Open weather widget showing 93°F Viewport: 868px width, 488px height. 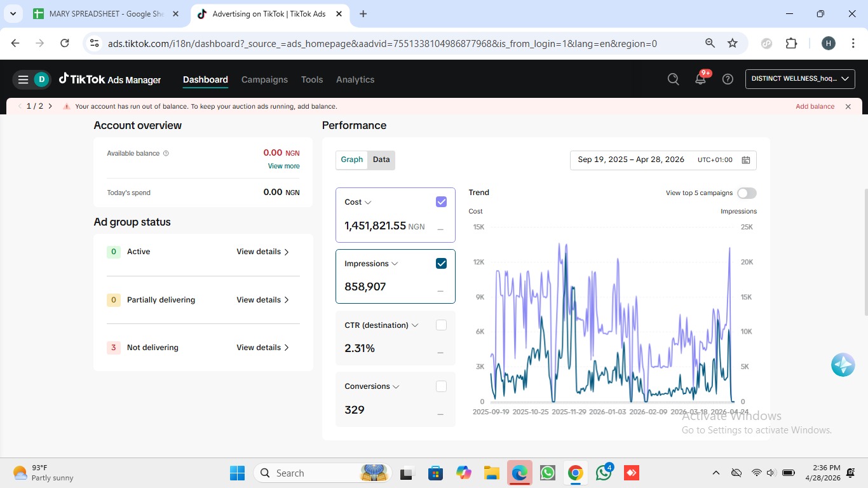[43, 473]
